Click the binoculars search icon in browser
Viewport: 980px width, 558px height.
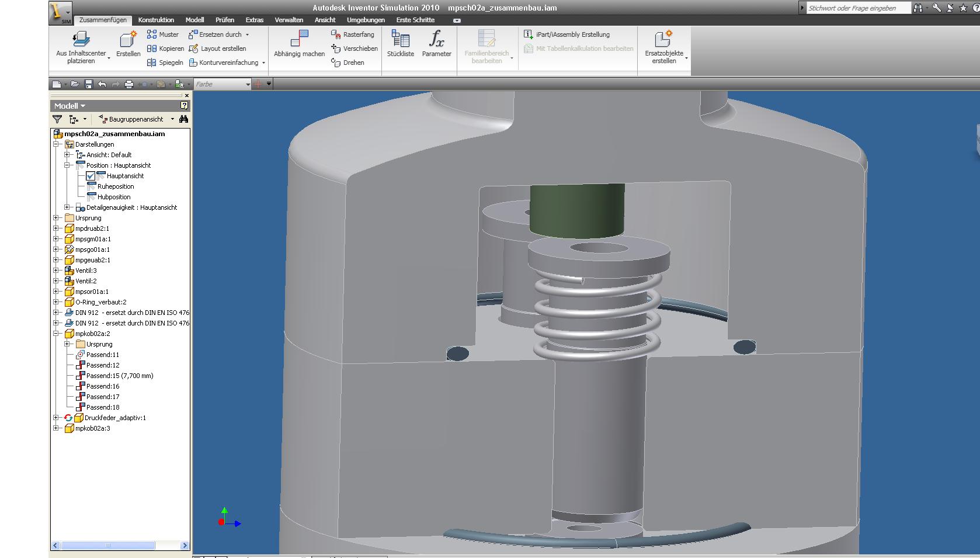[x=183, y=119]
